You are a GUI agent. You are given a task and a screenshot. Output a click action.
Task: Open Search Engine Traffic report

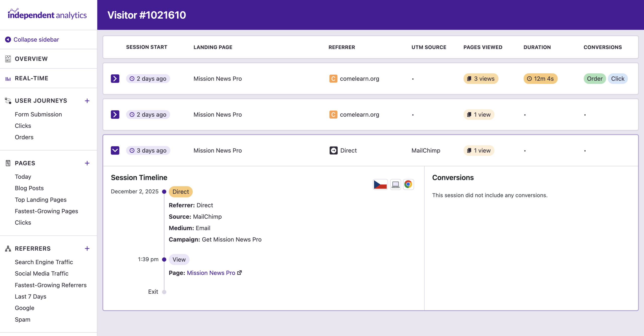coord(44,262)
